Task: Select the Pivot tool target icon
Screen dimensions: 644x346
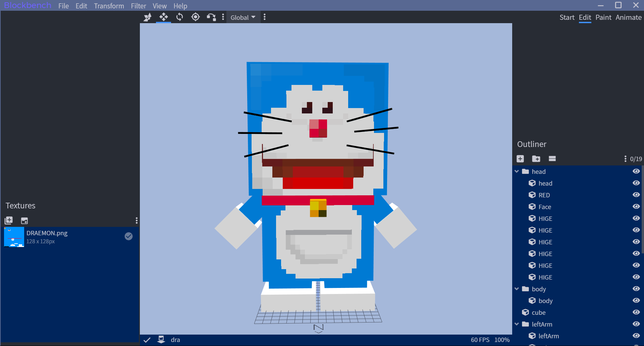Action: coord(196,17)
